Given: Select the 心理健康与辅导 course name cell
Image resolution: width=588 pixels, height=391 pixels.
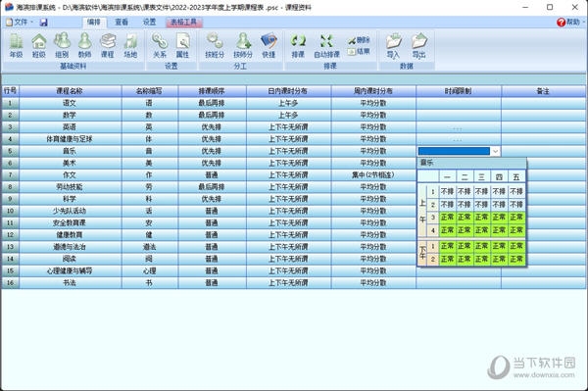Looking at the screenshot, I should 70,270.
